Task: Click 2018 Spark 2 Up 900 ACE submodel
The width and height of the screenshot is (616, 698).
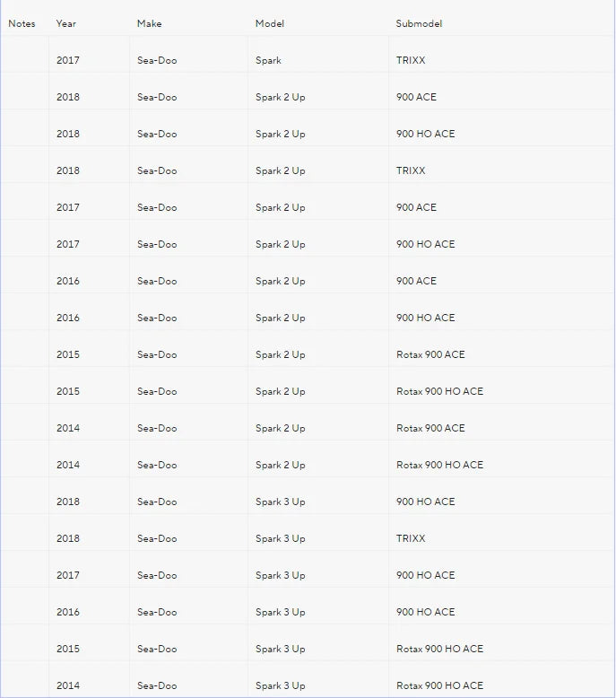Action: tap(416, 97)
